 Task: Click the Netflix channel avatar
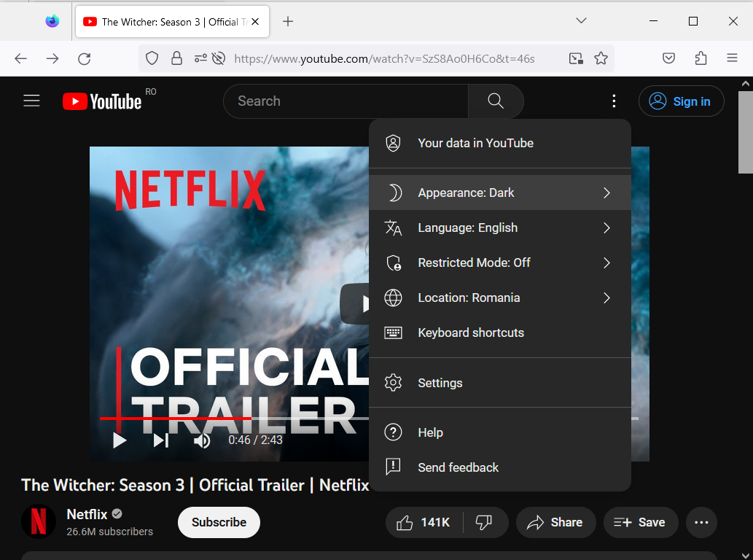[38, 522]
